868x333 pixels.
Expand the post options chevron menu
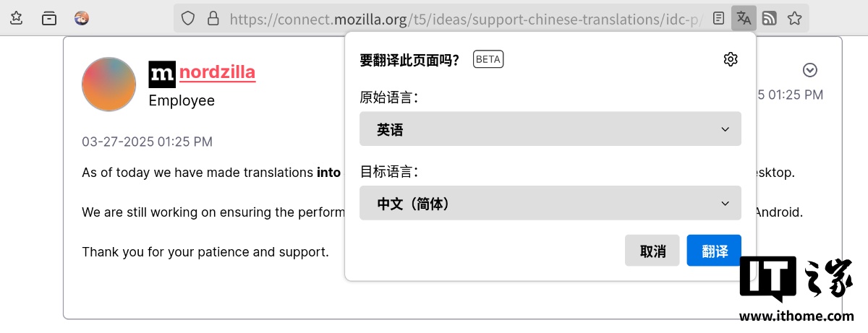pyautogui.click(x=810, y=70)
